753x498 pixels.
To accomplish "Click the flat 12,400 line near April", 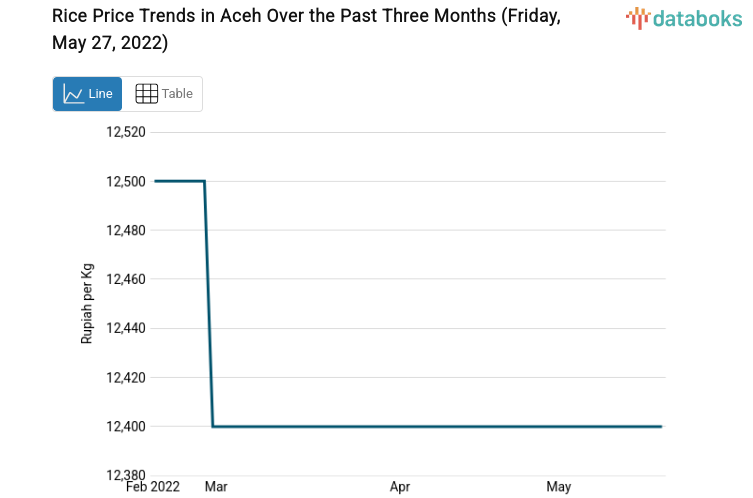I will [x=400, y=427].
